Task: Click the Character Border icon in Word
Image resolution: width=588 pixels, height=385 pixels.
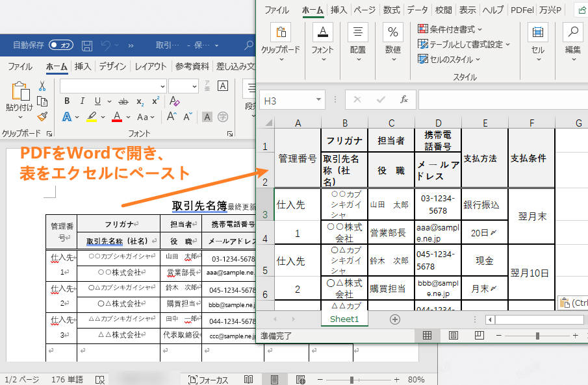Action: [223, 86]
